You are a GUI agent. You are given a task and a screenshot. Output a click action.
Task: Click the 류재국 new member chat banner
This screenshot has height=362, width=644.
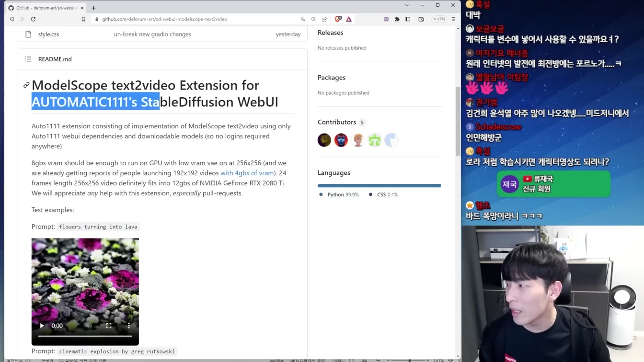[553, 184]
